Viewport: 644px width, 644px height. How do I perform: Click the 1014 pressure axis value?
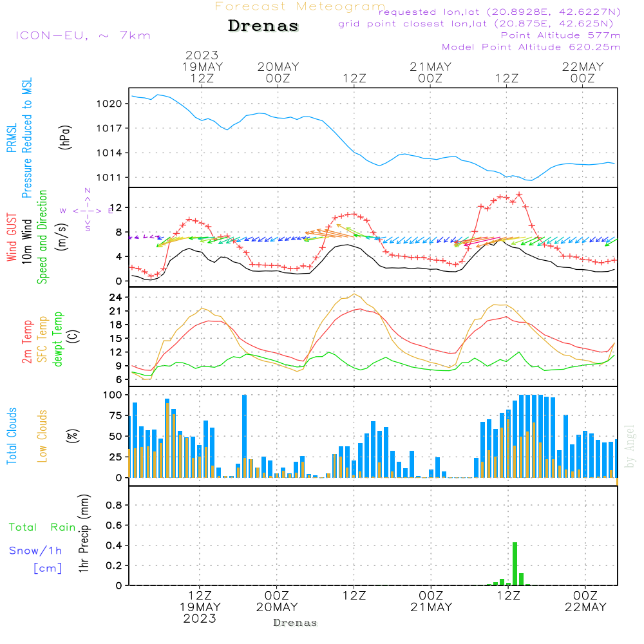(x=109, y=153)
